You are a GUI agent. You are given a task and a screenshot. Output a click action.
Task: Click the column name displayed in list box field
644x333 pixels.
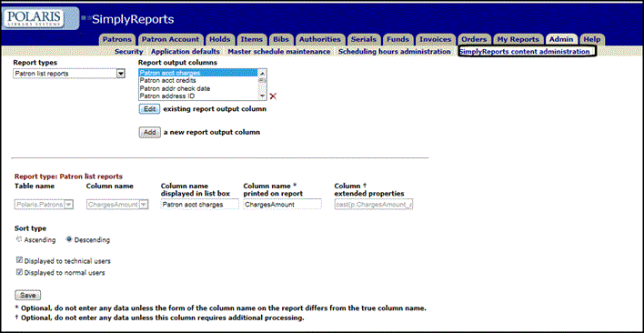(x=199, y=204)
